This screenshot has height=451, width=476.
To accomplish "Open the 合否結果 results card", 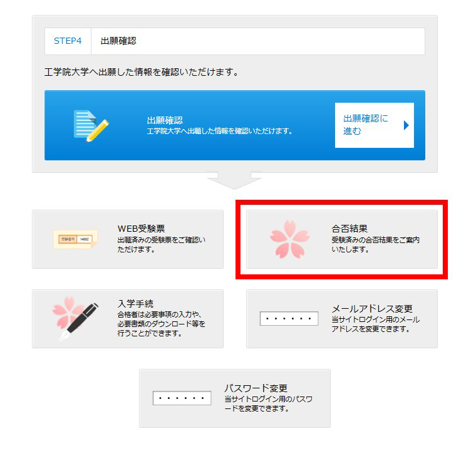I will (x=342, y=239).
